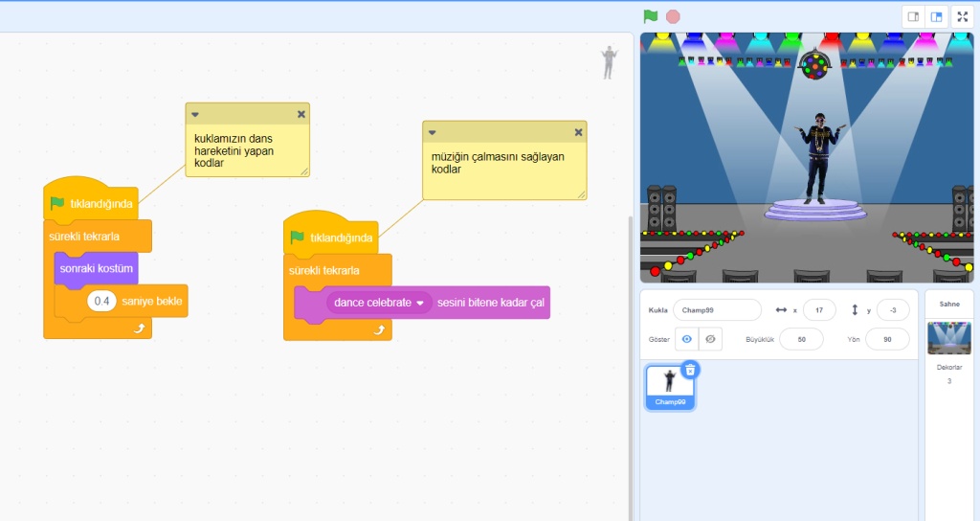Click the Sahne stage panel label
This screenshot has width=980, height=521.
coord(949,304)
